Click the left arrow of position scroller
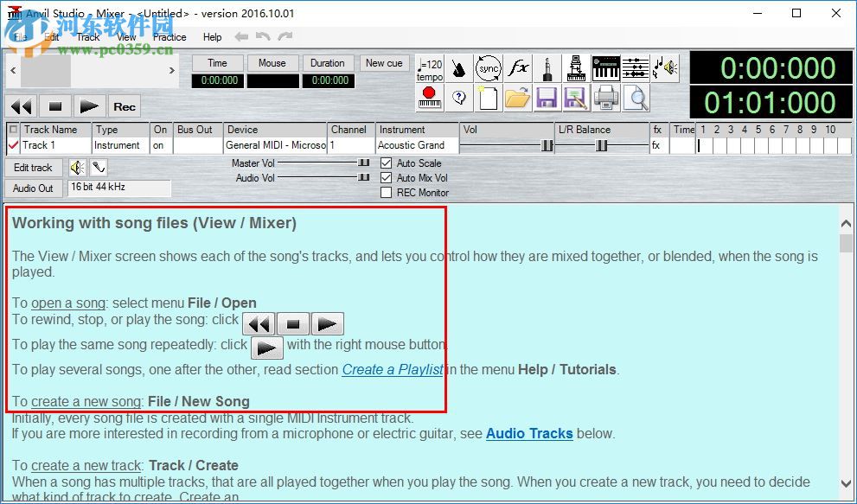857x504 pixels. (13, 71)
